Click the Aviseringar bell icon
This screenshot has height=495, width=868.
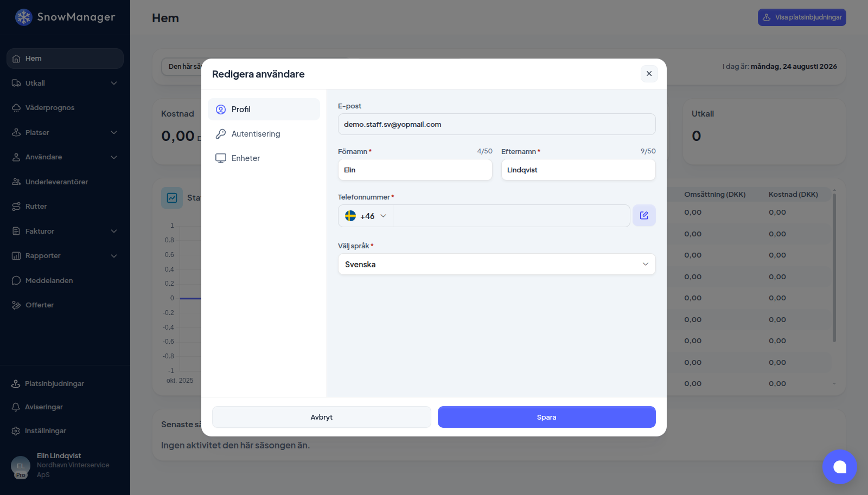tap(16, 407)
